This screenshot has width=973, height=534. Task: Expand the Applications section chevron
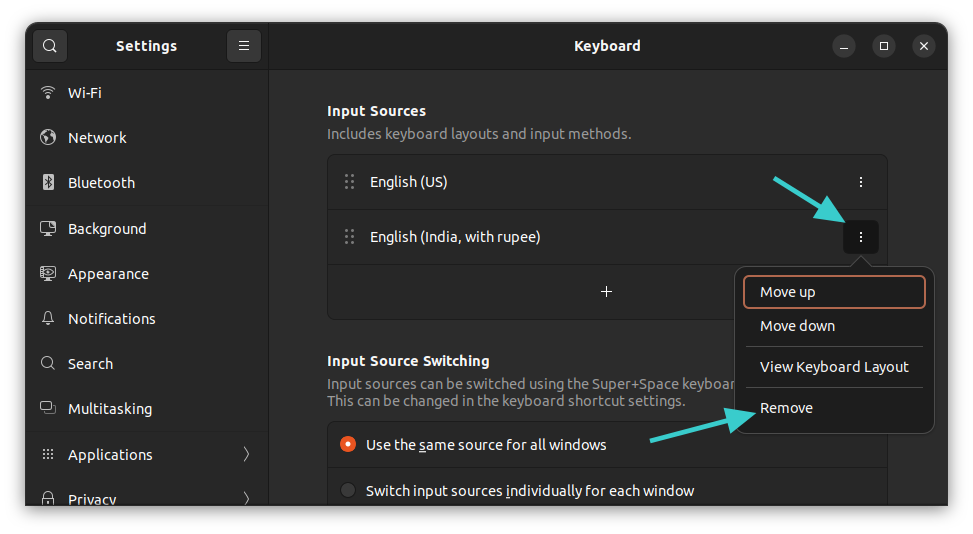coord(246,454)
